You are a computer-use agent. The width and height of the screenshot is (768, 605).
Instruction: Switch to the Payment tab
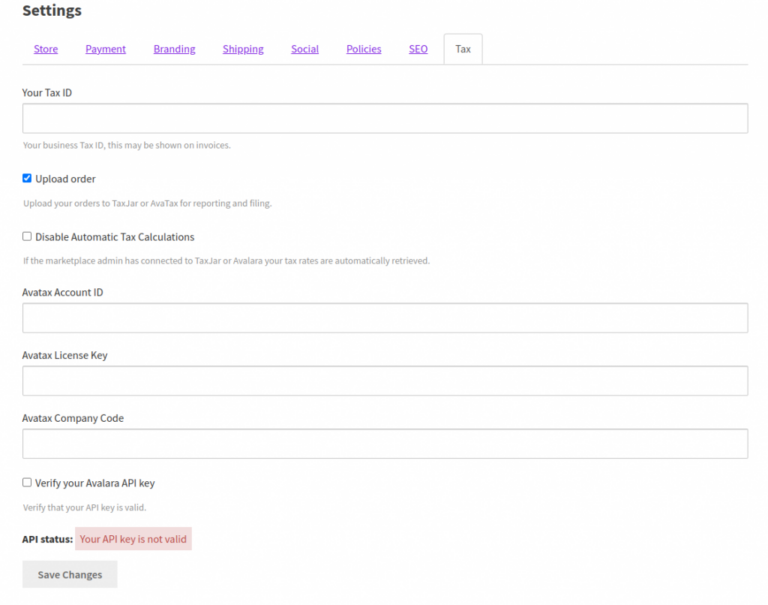[x=105, y=49]
